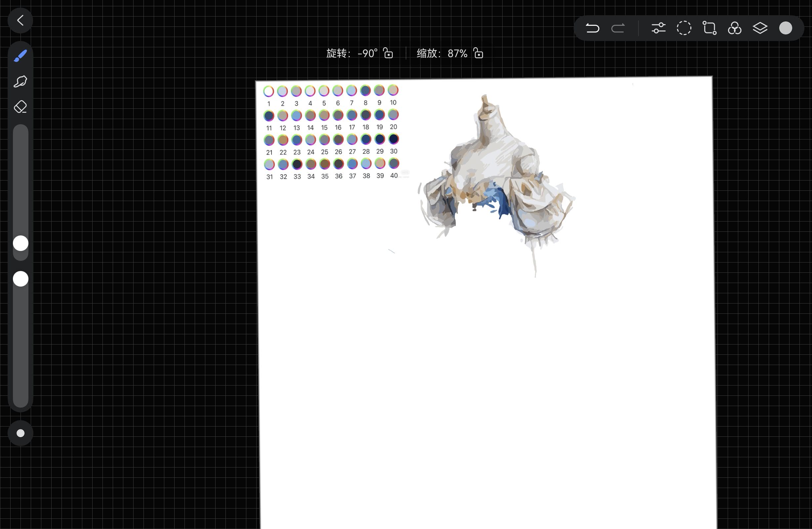Activate the dashed circle Selection tool
Viewport: 812px width, 529px height.
pyautogui.click(x=684, y=28)
